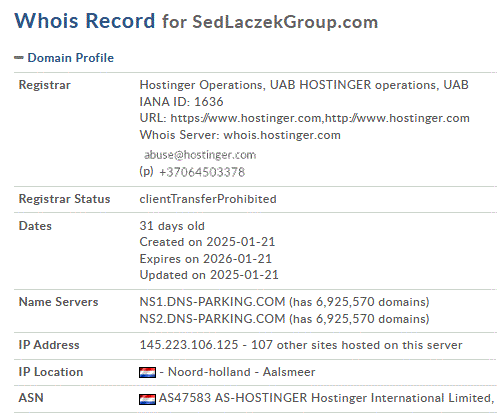Click the Whois Record title
The height and width of the screenshot is (417, 498).
point(85,21)
